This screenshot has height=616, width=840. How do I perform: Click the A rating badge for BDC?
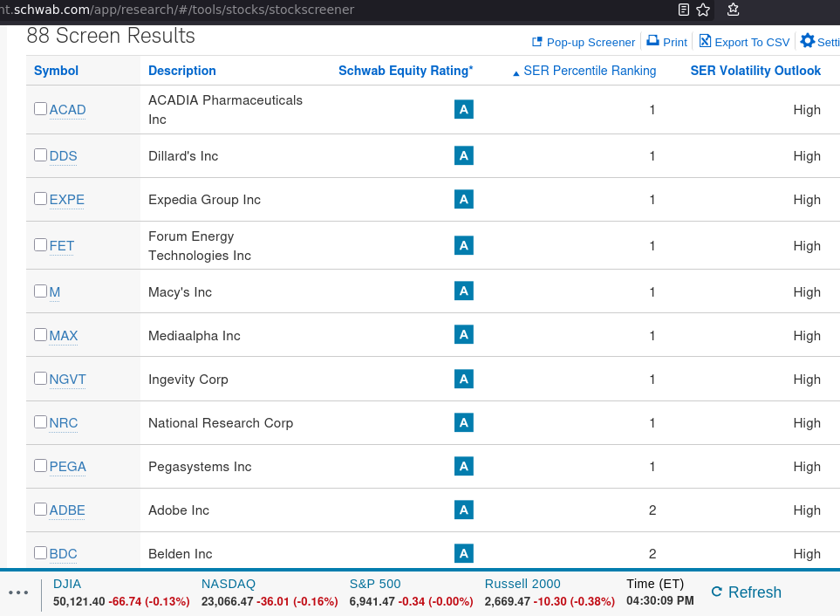(x=464, y=553)
